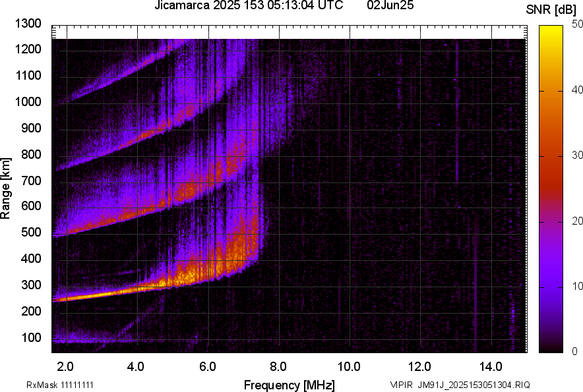Image resolution: width=583 pixels, height=392 pixels.
Task: Click the 8.0 frequency tick label
Action: pyautogui.click(x=278, y=367)
